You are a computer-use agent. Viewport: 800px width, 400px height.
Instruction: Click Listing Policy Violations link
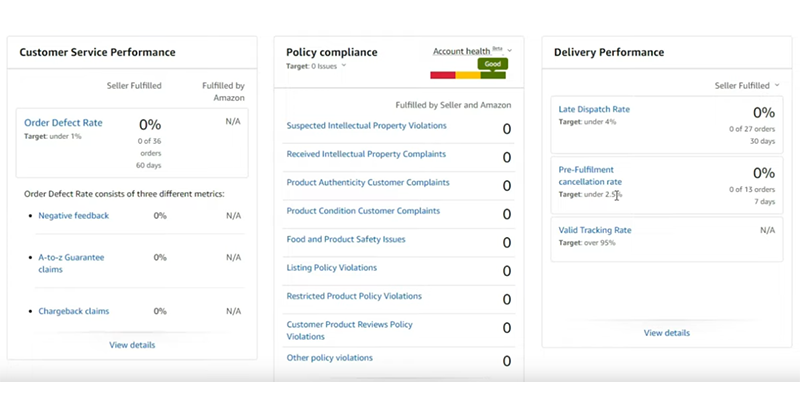coord(332,268)
